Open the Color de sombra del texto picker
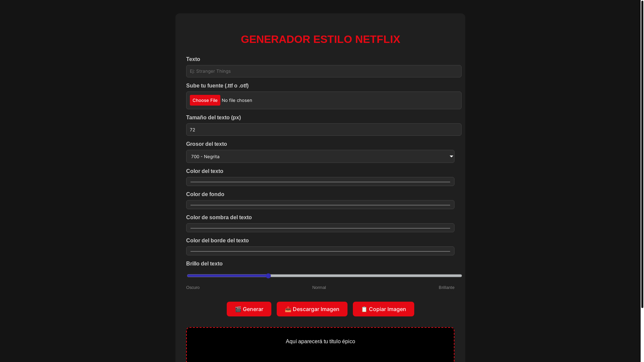 320,228
